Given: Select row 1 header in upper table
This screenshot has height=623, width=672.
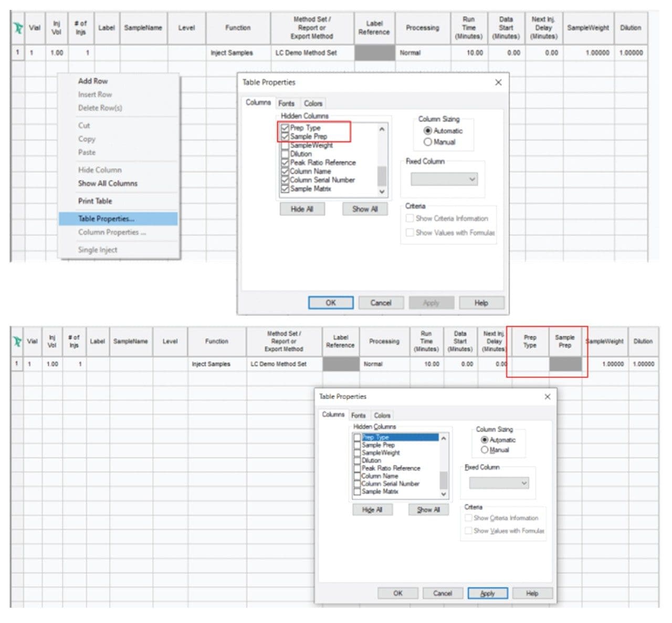Looking at the screenshot, I should coord(17,52).
